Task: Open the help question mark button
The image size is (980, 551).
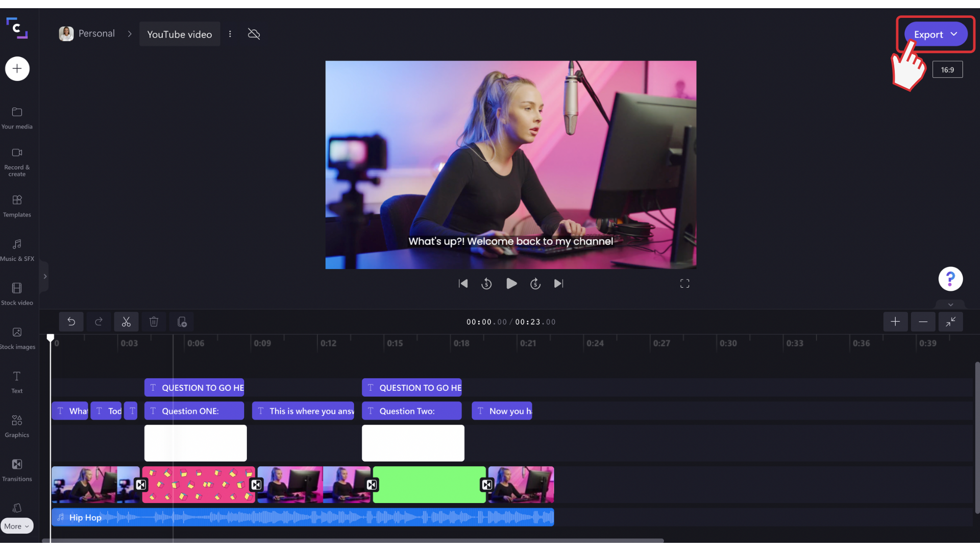Action: click(x=950, y=279)
